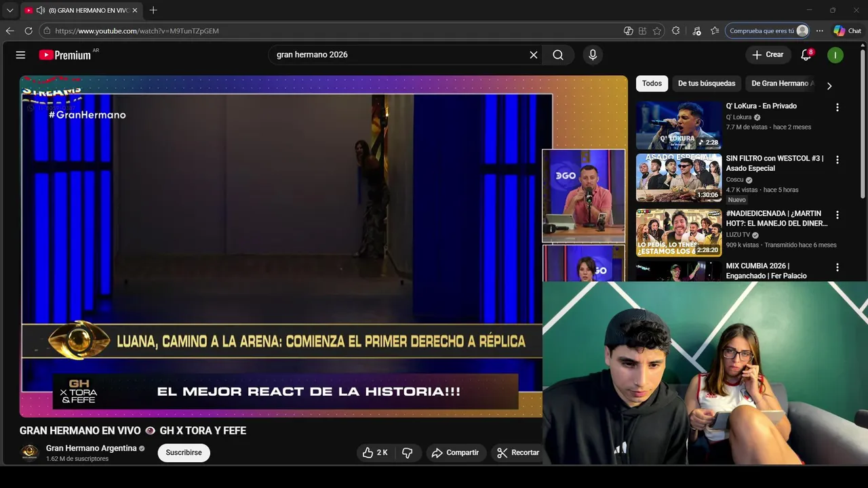
Task: Open the Q' LoKura En Privado thumbnail
Action: coord(679,125)
